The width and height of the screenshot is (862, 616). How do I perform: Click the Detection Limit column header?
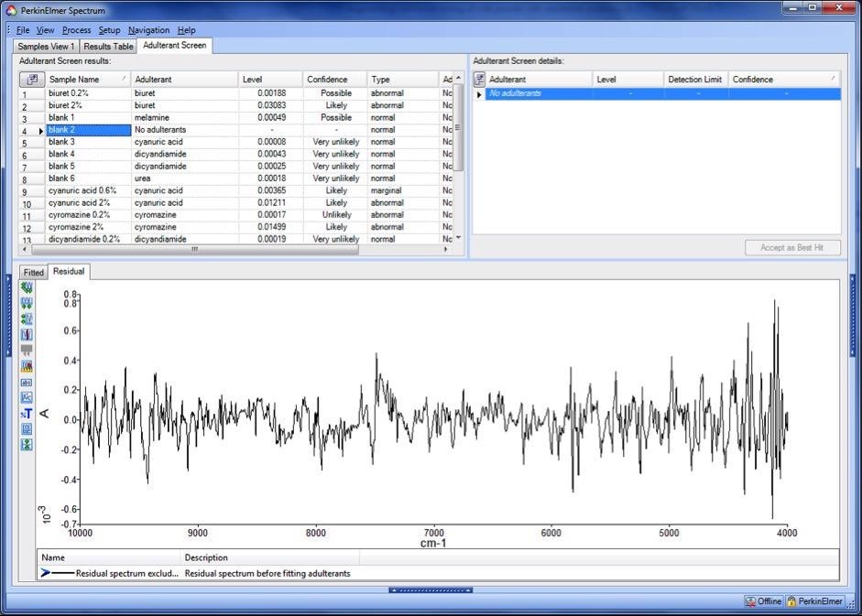695,79
